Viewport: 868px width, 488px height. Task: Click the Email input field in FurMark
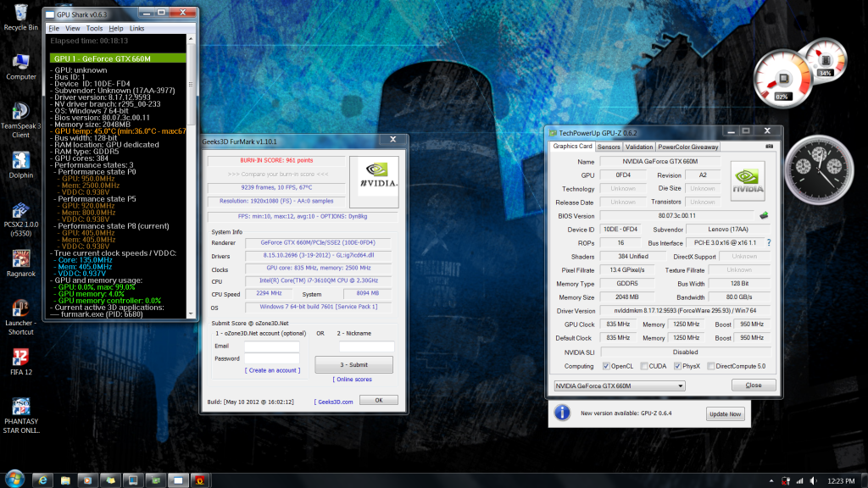pyautogui.click(x=271, y=347)
